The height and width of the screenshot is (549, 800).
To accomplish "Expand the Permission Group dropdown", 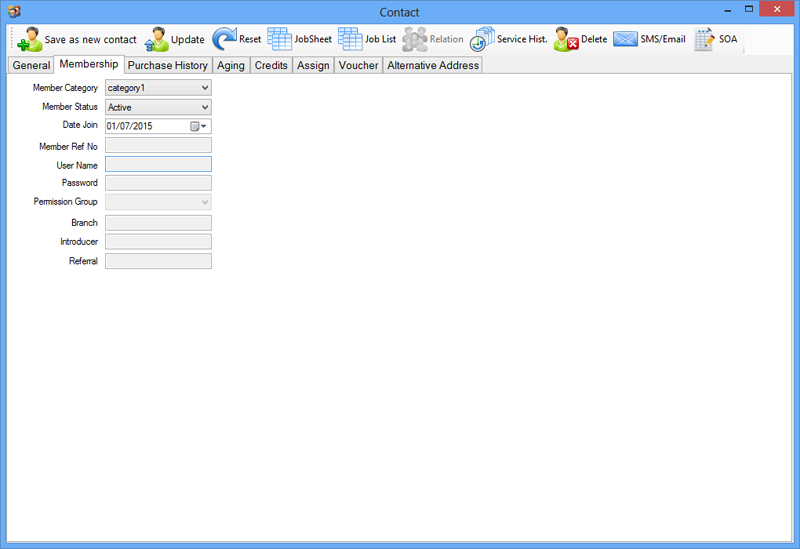I will 205,202.
